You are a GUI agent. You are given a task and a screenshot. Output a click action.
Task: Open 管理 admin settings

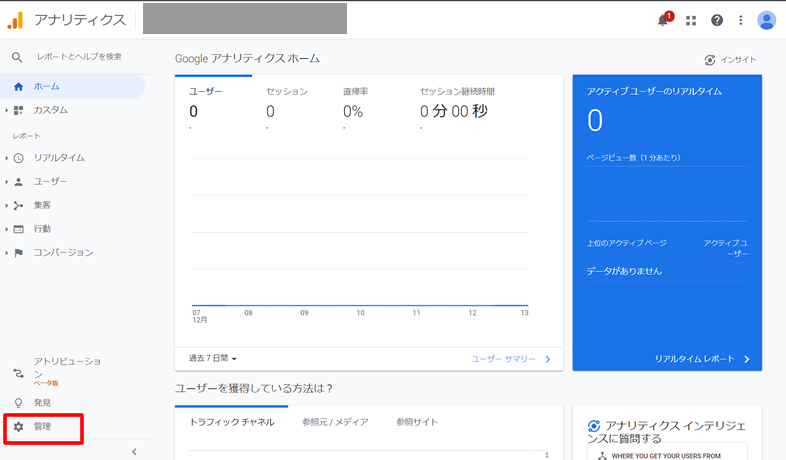43,426
